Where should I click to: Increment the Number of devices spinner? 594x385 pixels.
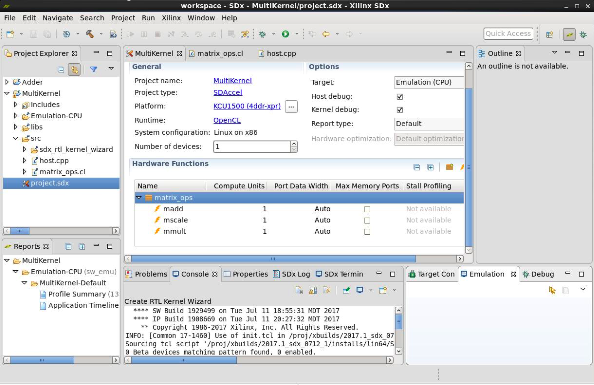point(294,144)
